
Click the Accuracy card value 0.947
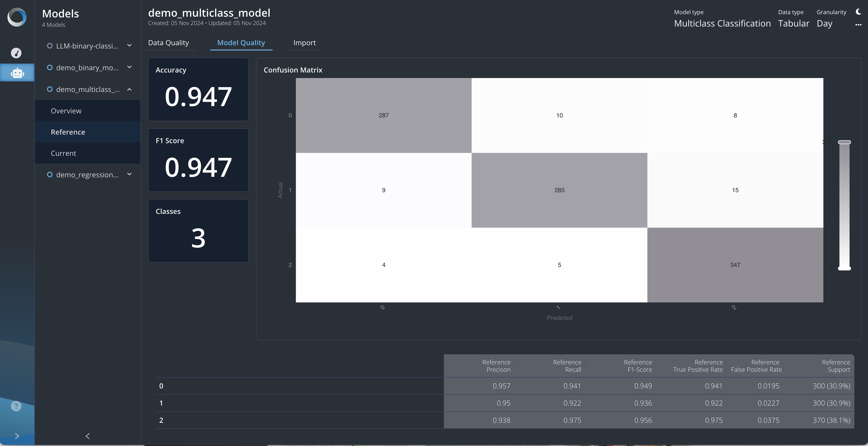pyautogui.click(x=198, y=97)
